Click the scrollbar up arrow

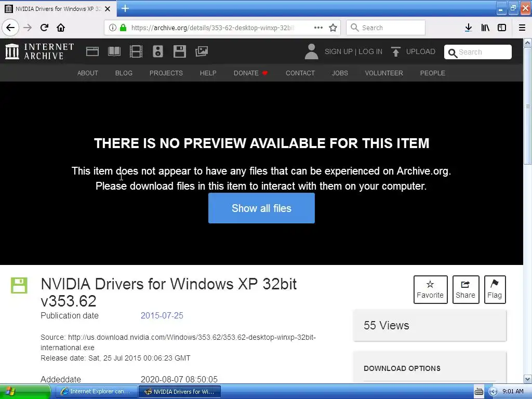point(528,43)
